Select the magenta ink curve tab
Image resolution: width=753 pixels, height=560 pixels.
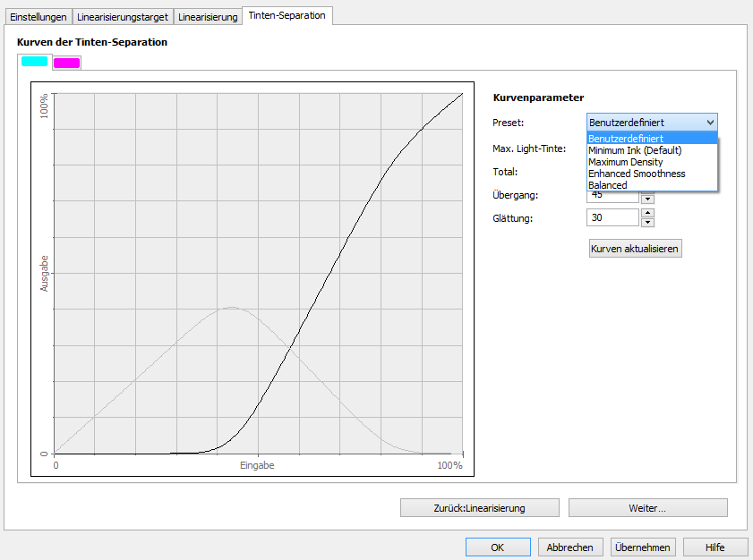click(x=67, y=63)
